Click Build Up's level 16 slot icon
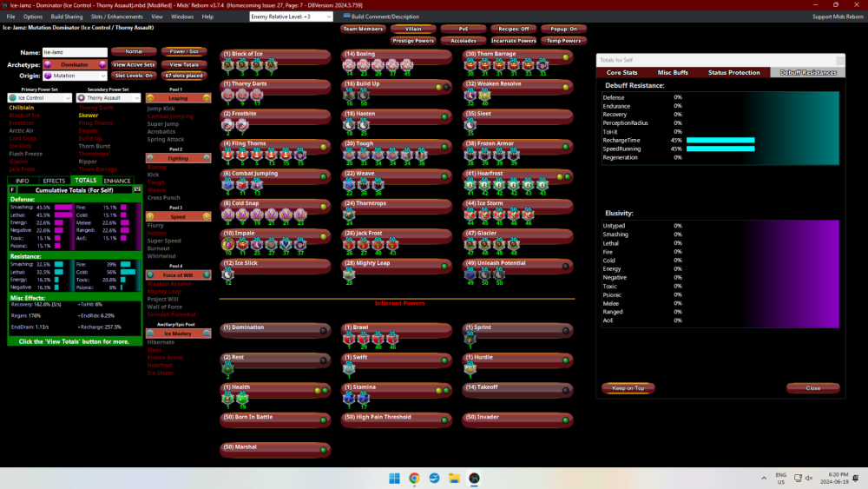 pos(349,95)
